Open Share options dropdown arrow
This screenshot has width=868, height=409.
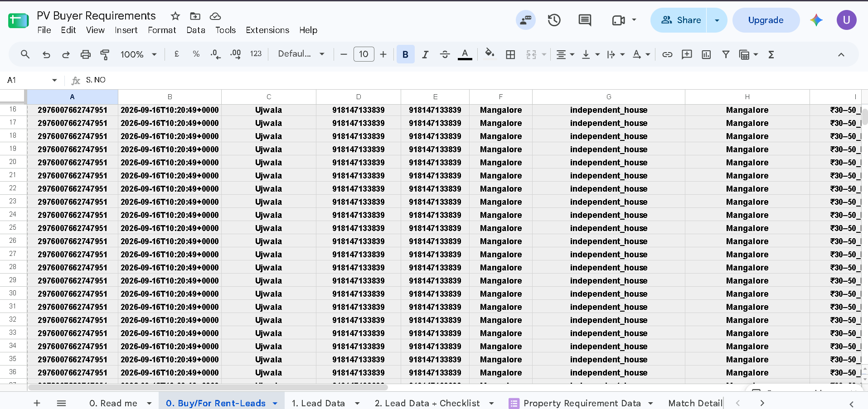(717, 20)
